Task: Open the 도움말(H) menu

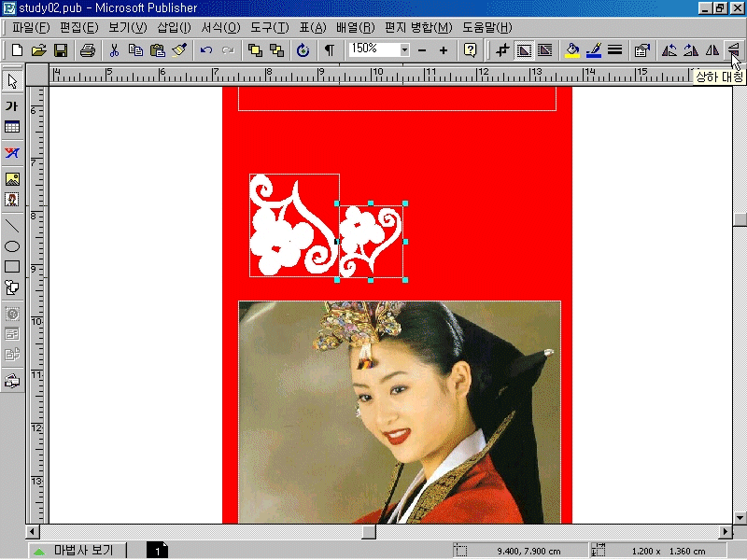Action: pyautogui.click(x=487, y=28)
